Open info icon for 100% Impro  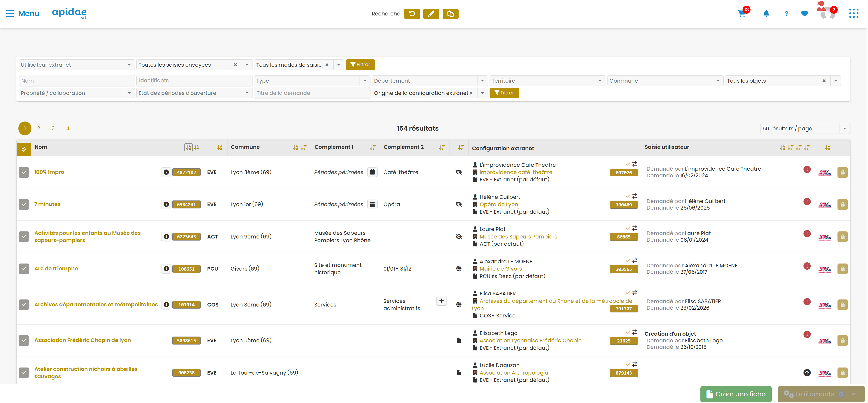point(166,172)
